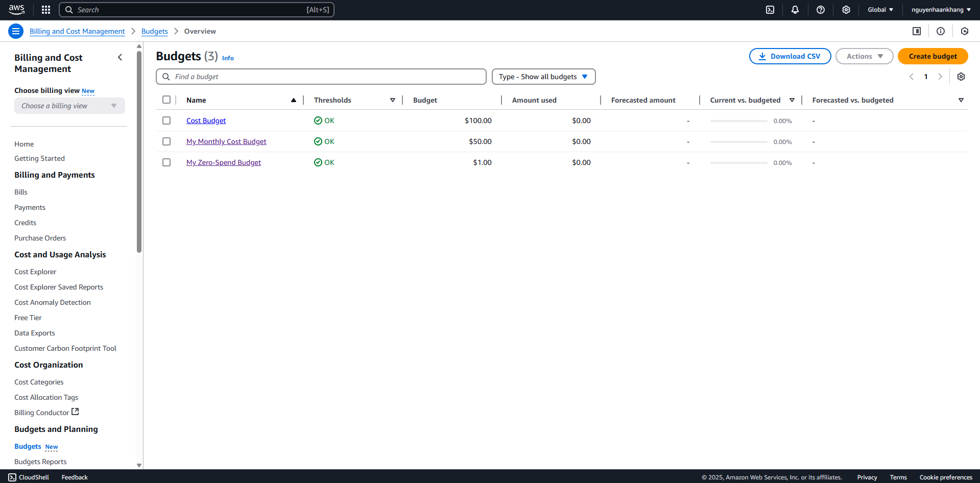Viewport: 980px width, 483px height.
Task: Check the My Monthly Cost Budget row
Action: coord(166,141)
